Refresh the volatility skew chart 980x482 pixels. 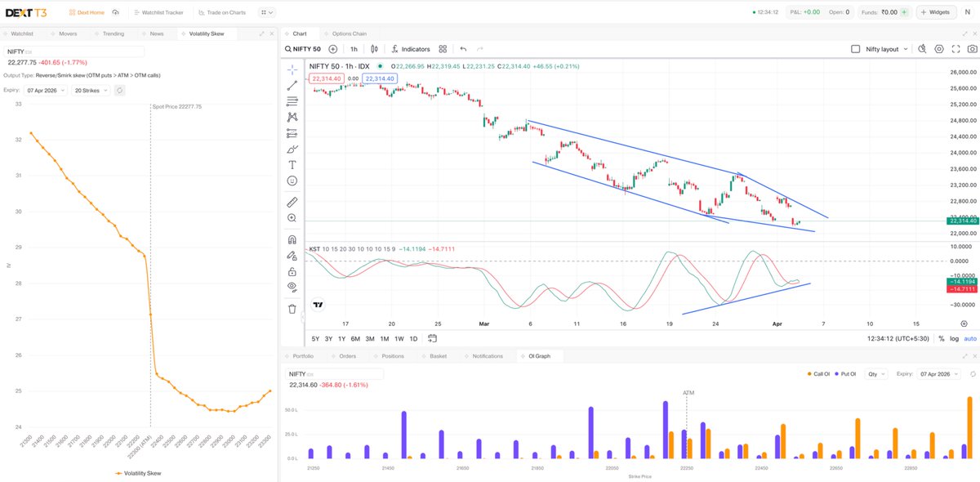click(x=119, y=90)
